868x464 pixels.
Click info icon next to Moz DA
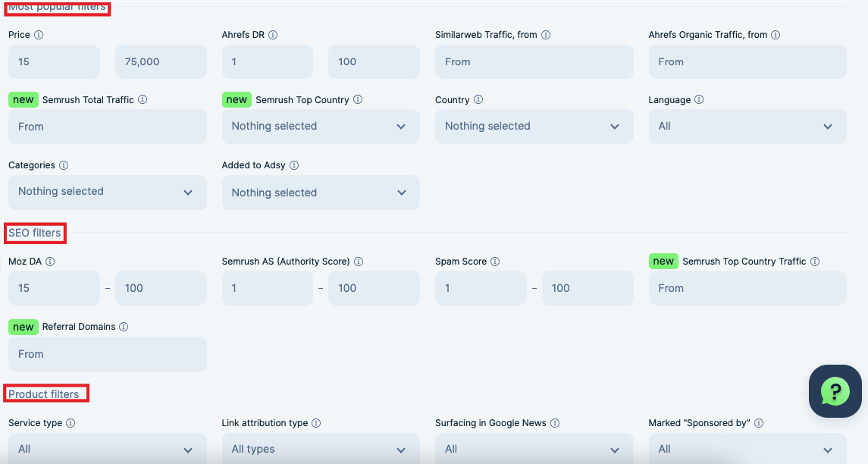point(50,262)
